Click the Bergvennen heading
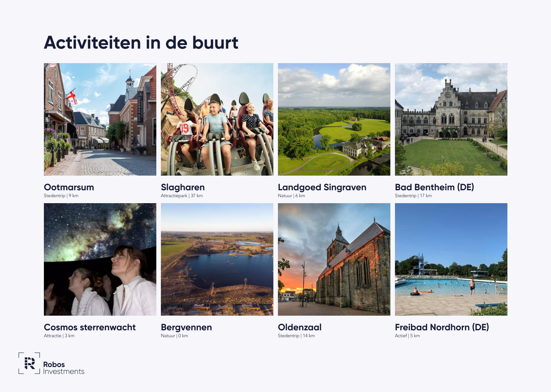This screenshot has width=551, height=392. click(x=186, y=327)
